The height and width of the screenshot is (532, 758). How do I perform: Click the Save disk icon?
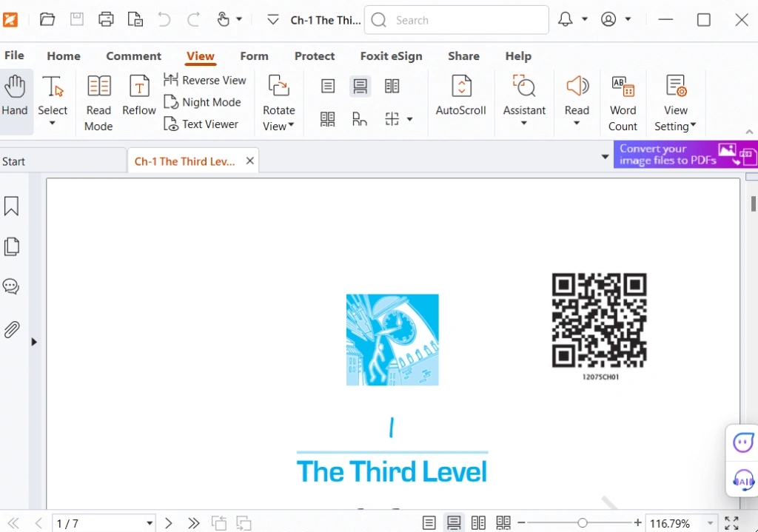(x=77, y=20)
